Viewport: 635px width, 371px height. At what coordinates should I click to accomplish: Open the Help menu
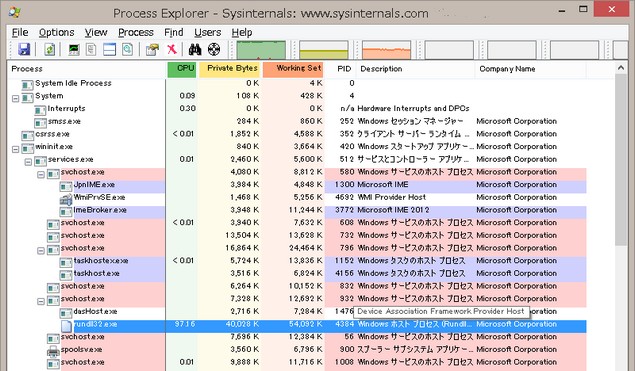click(x=242, y=32)
